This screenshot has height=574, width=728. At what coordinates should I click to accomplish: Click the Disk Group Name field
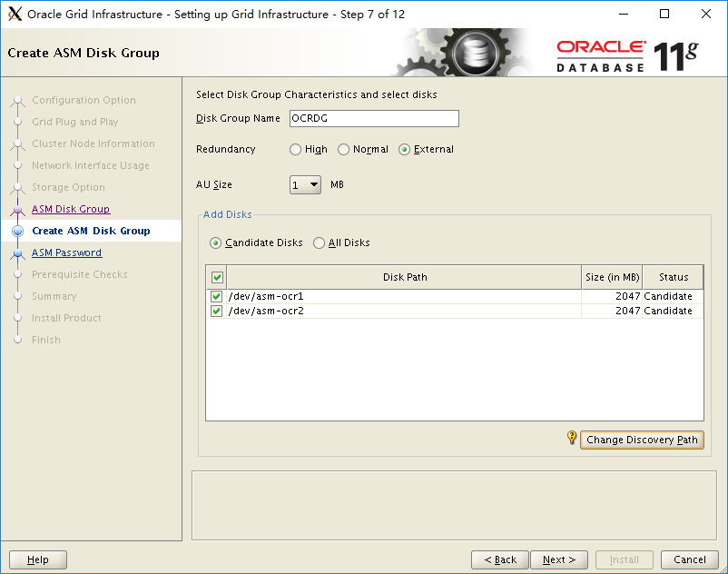tap(374, 118)
